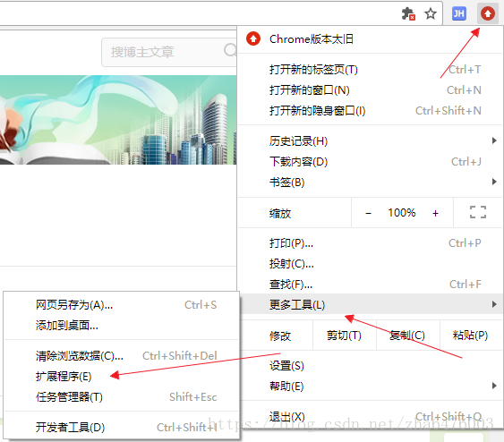Select 打印(P)... menu item

(x=370, y=243)
